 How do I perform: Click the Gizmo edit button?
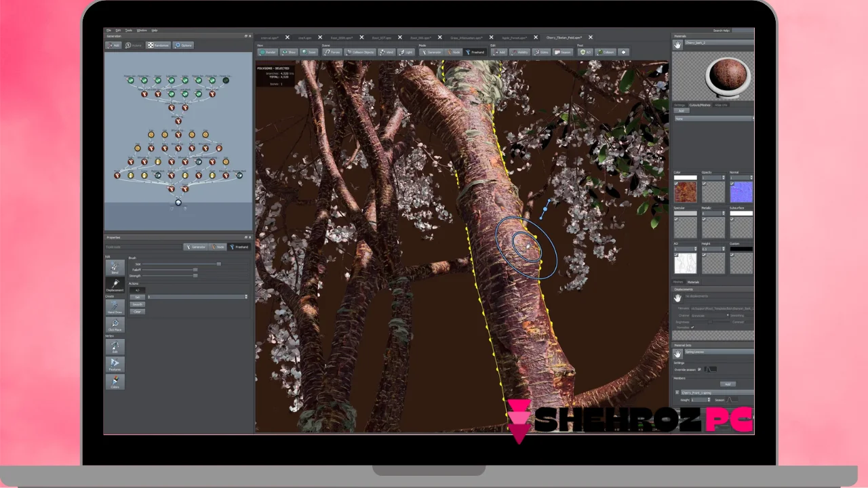[541, 52]
